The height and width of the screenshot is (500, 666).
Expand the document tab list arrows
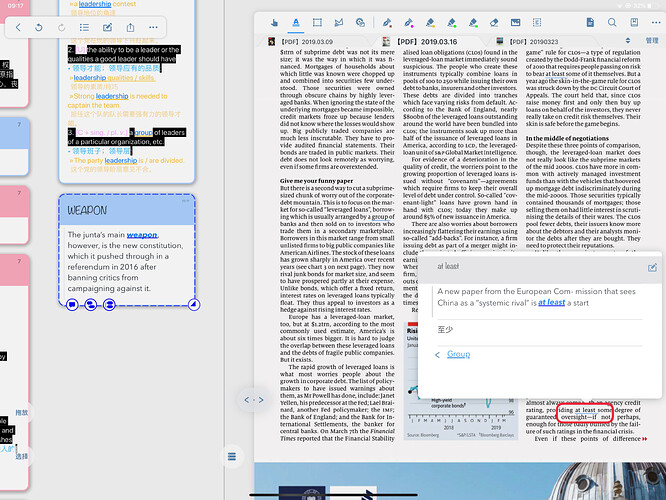(x=628, y=41)
